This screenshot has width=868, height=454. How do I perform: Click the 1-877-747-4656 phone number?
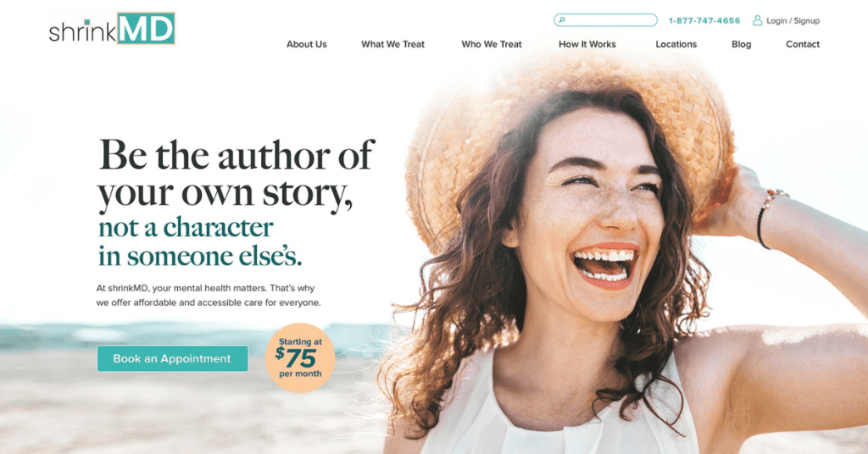tap(704, 20)
